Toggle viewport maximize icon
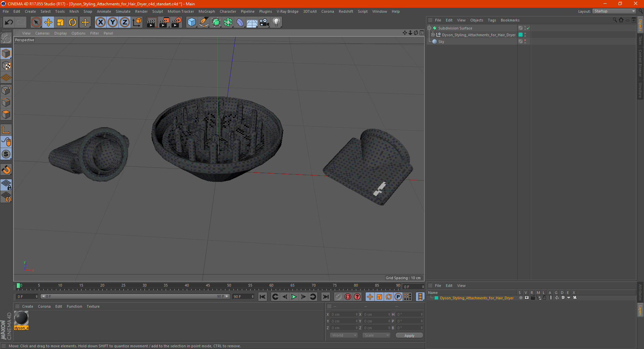Screen dimensions: 644x349 422,33
